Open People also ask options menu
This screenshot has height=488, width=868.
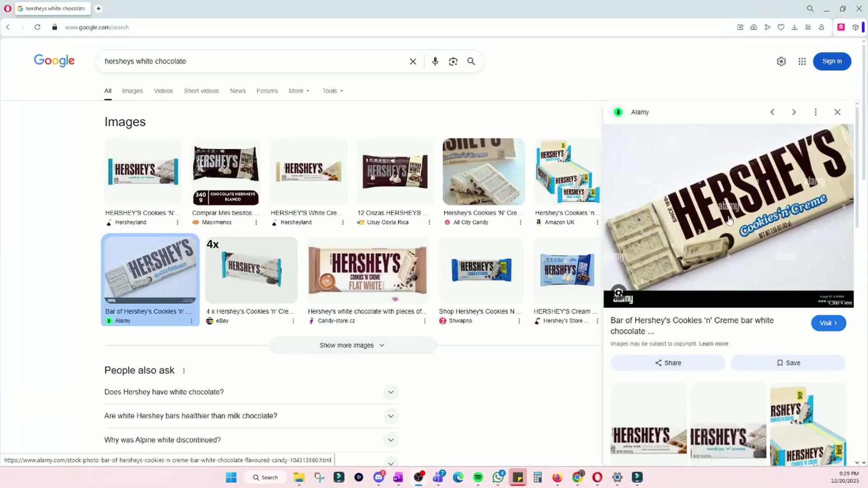click(184, 371)
